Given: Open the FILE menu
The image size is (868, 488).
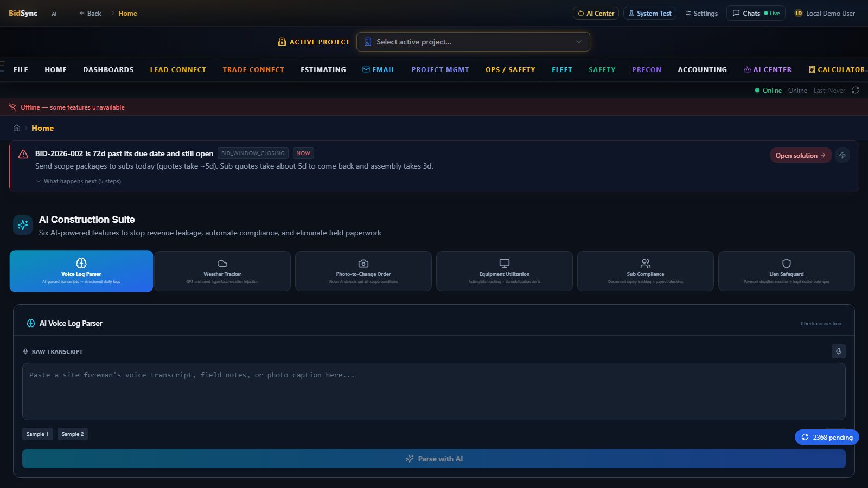Looking at the screenshot, I should tap(21, 69).
